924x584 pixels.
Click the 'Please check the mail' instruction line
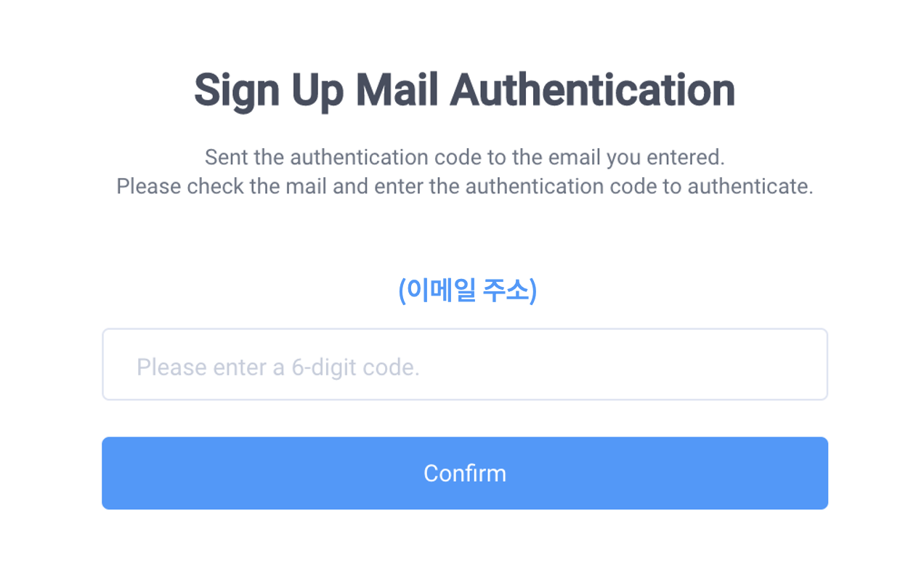(x=465, y=187)
